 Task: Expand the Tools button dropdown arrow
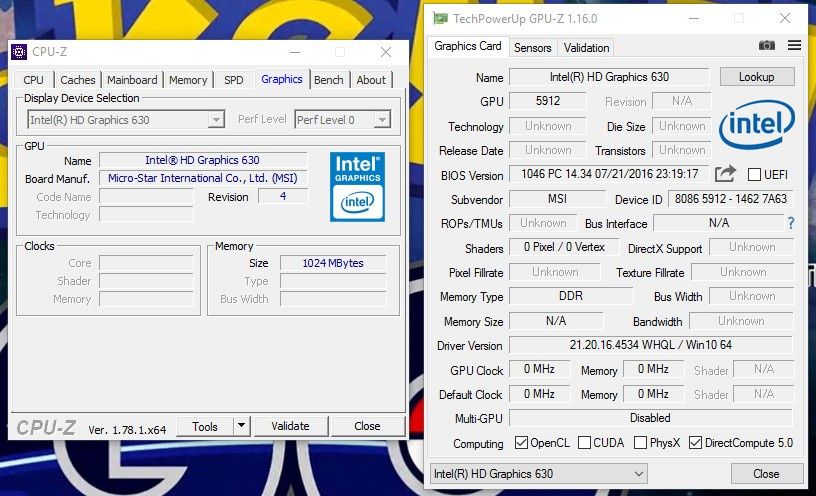click(241, 426)
